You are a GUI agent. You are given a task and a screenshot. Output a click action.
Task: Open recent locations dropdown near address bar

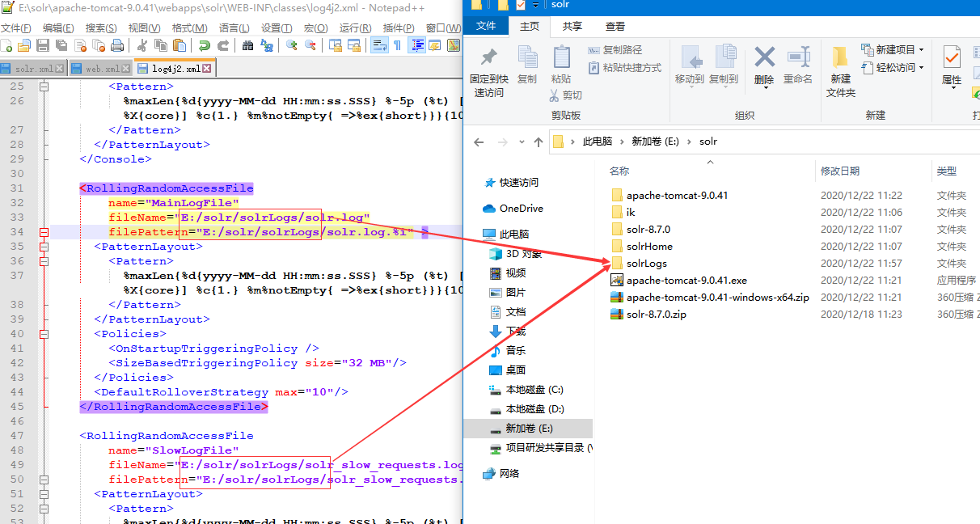pyautogui.click(x=520, y=142)
